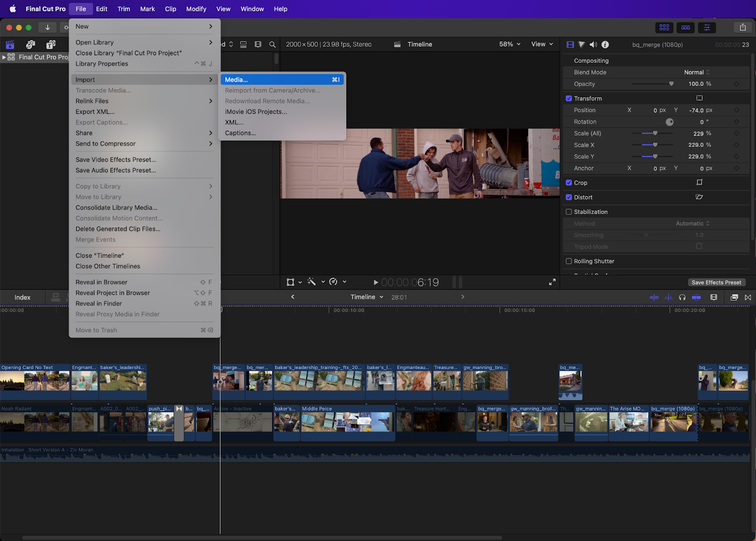Open the viewer 58% zoom dropdown

click(x=510, y=44)
